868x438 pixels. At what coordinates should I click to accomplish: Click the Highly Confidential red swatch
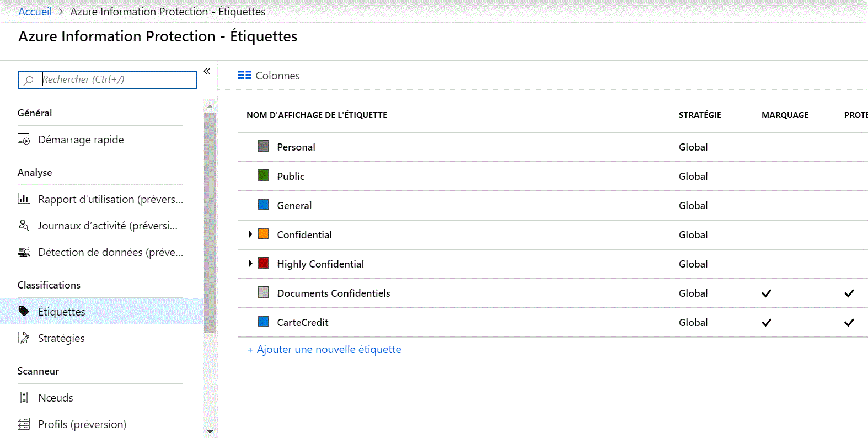click(x=264, y=263)
